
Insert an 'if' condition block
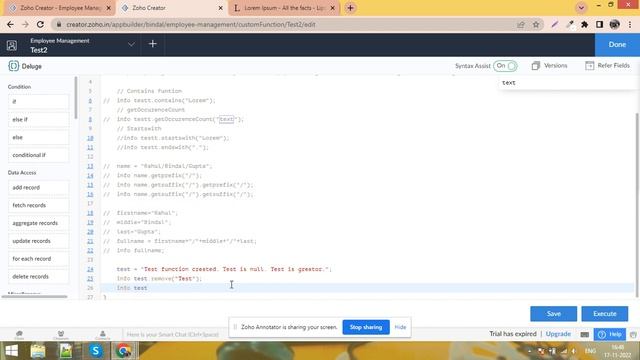(x=38, y=101)
